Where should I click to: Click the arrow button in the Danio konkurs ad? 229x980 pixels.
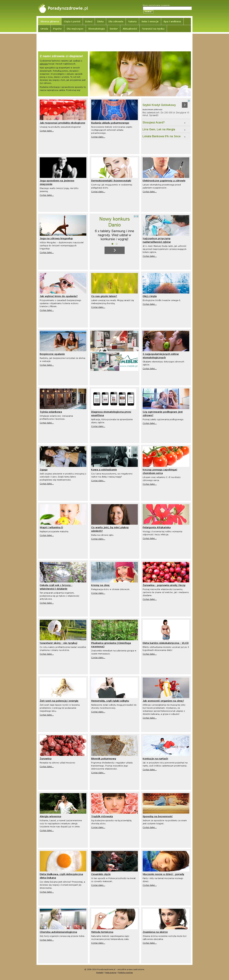114,250
